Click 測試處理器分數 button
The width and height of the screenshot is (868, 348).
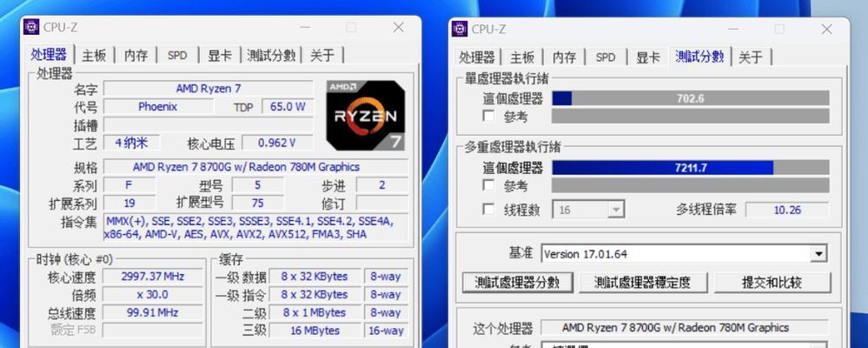point(517,283)
